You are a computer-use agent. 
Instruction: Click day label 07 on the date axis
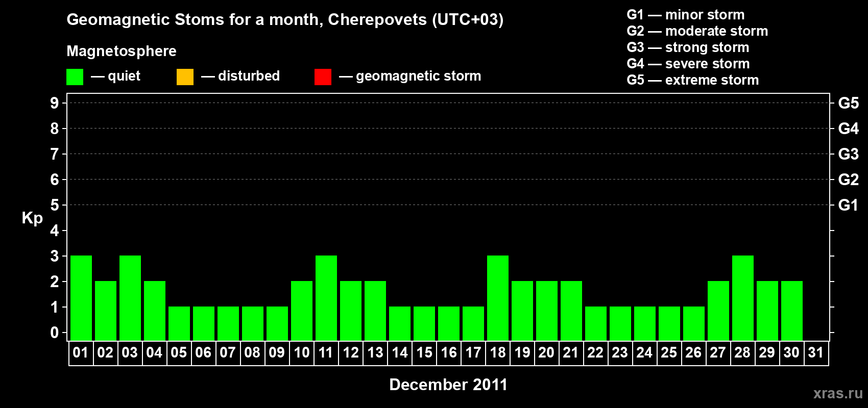(x=228, y=353)
